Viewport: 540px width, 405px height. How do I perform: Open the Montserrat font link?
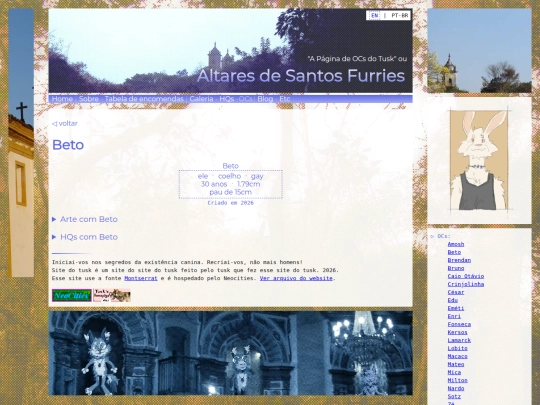coord(141,278)
